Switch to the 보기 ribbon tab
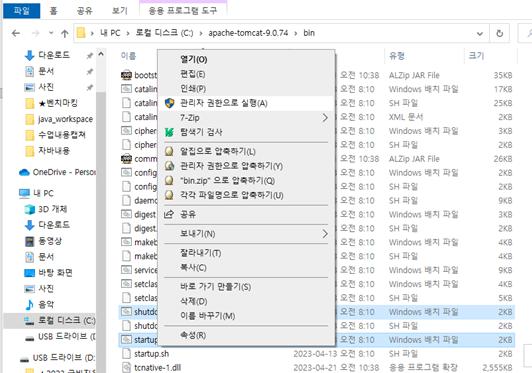532x373 pixels. [x=120, y=11]
